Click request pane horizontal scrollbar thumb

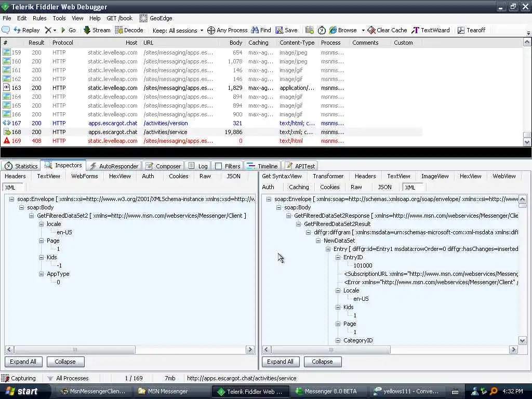click(75, 350)
